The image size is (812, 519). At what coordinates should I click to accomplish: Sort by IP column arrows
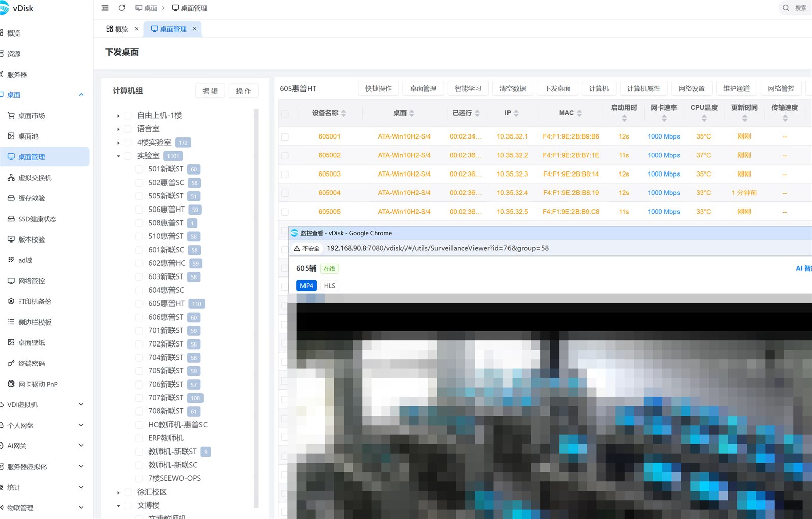(516, 113)
